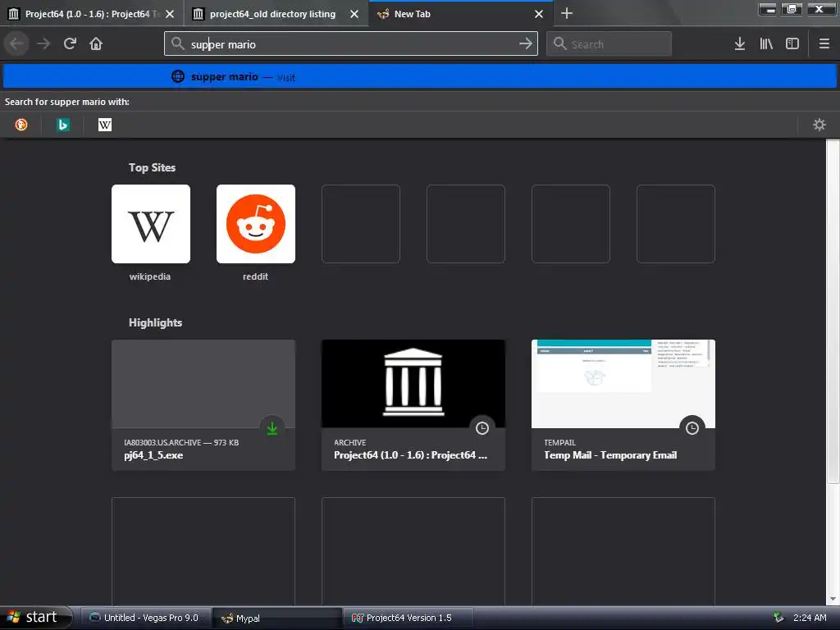Open a new tab with plus button
This screenshot has width=840, height=630.
click(x=567, y=13)
